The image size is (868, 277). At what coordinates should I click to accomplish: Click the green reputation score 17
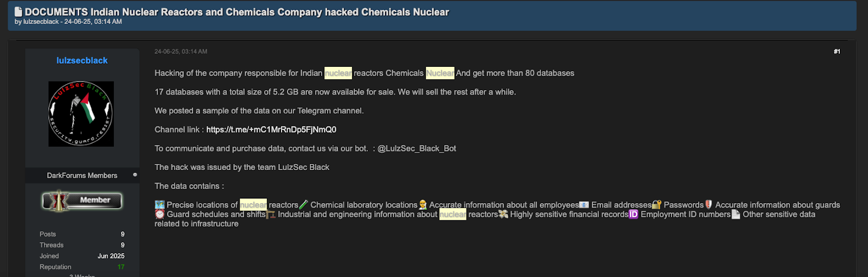[121, 267]
